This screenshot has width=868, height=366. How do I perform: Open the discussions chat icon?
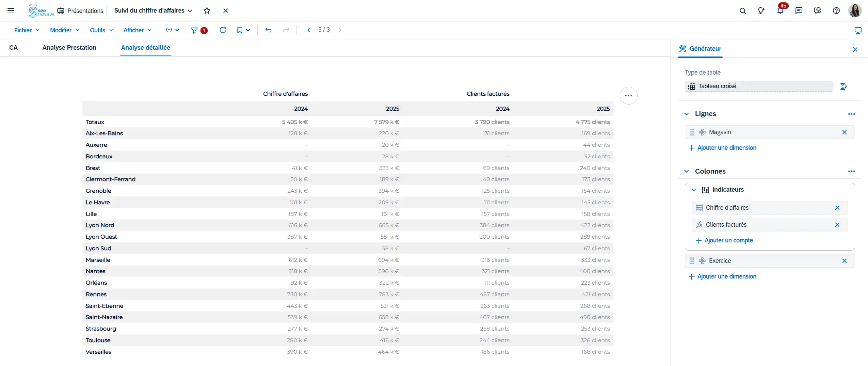click(x=799, y=11)
